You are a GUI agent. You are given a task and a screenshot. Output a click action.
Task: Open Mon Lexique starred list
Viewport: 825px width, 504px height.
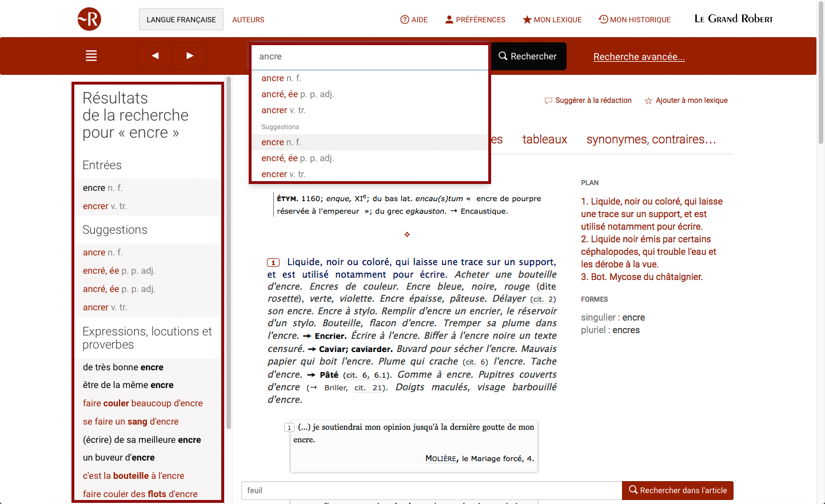(552, 19)
